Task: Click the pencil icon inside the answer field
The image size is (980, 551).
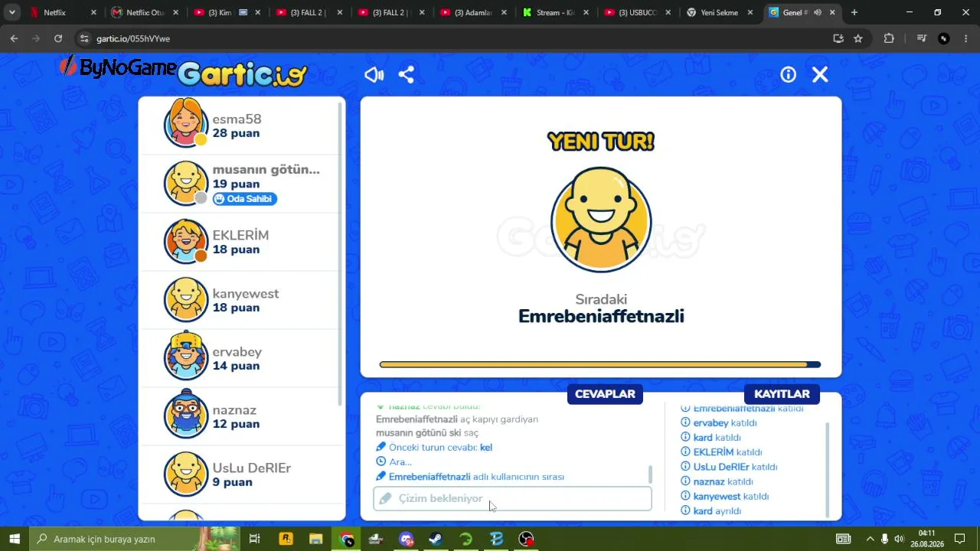Action: click(x=385, y=498)
